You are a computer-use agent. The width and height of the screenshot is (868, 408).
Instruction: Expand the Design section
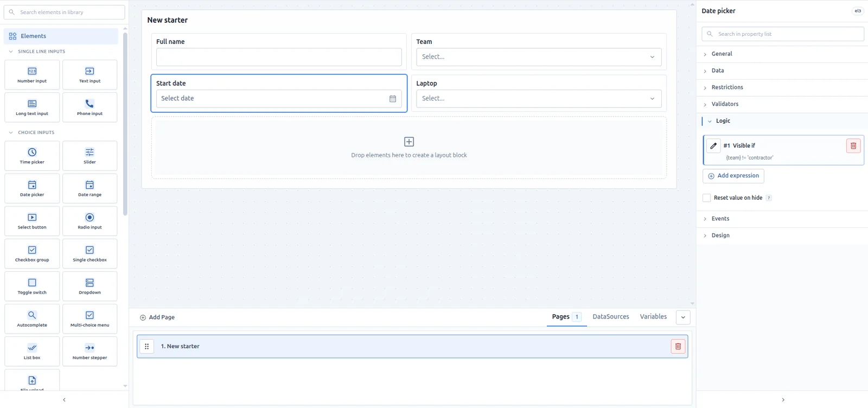tap(782, 235)
